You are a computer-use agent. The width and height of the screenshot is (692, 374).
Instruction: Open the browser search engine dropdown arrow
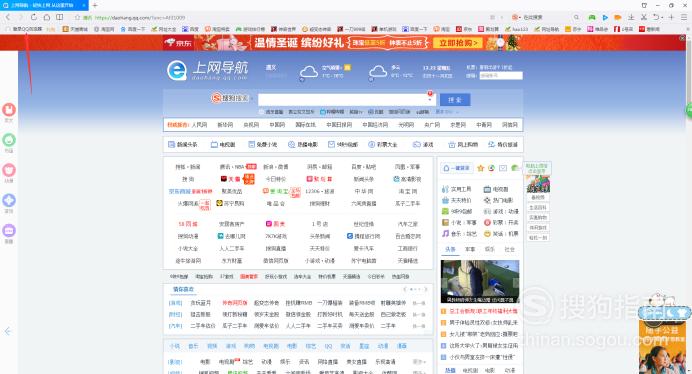[x=521, y=17]
